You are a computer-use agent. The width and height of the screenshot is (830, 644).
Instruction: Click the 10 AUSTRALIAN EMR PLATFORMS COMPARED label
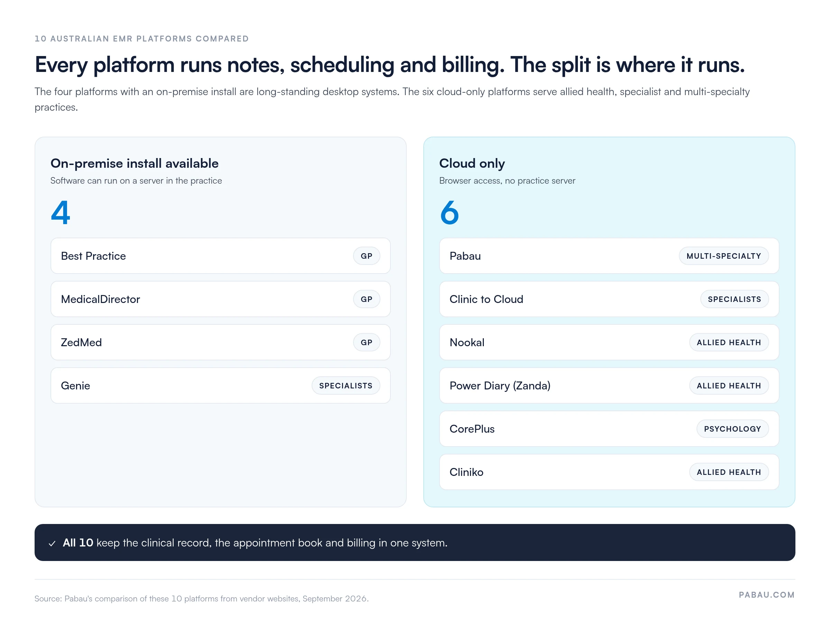pyautogui.click(x=142, y=39)
